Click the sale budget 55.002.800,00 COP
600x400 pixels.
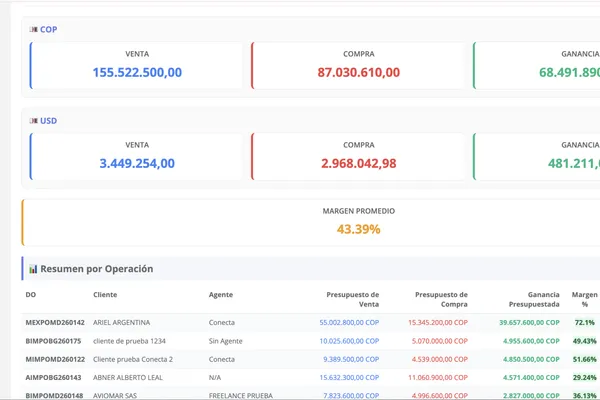pos(349,323)
